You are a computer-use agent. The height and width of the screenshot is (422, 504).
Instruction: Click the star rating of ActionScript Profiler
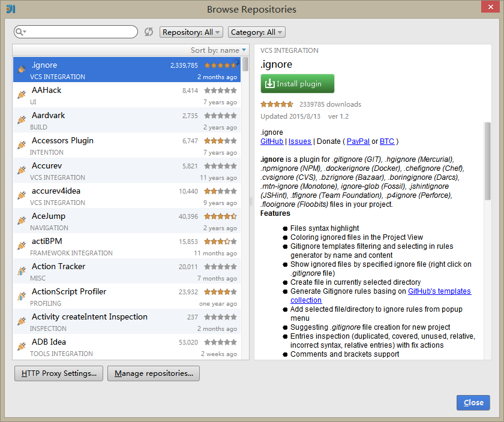(x=221, y=292)
